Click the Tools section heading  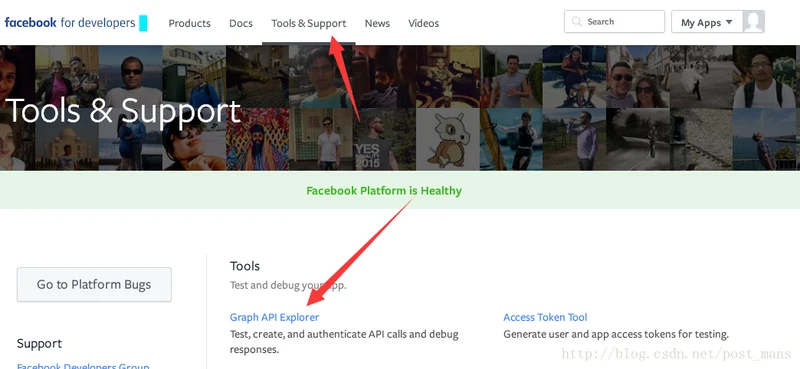[x=244, y=266]
